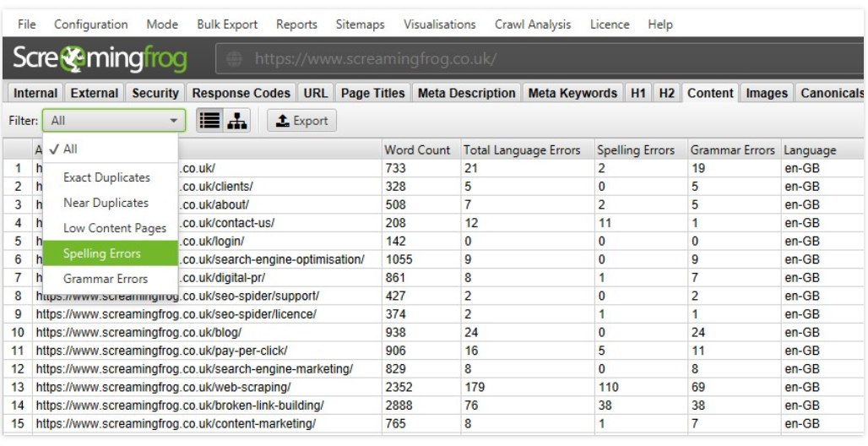This screenshot has height=446, width=868.
Task: Click spelling errors value 110
Action: pyautogui.click(x=609, y=387)
